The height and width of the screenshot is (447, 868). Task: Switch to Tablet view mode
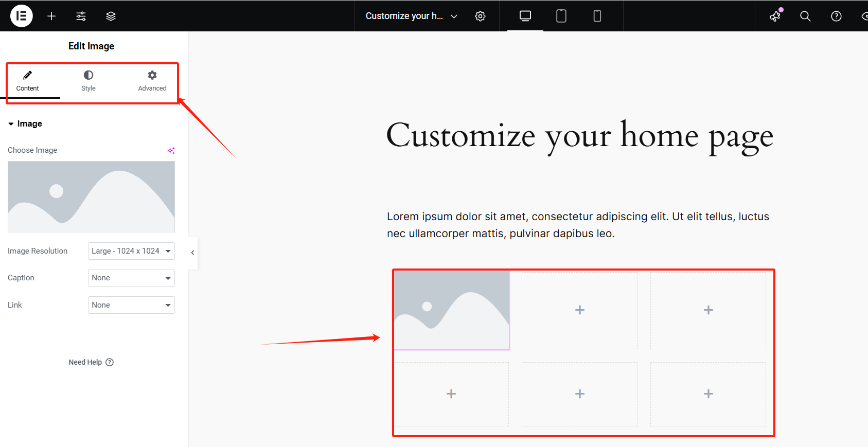tap(561, 16)
